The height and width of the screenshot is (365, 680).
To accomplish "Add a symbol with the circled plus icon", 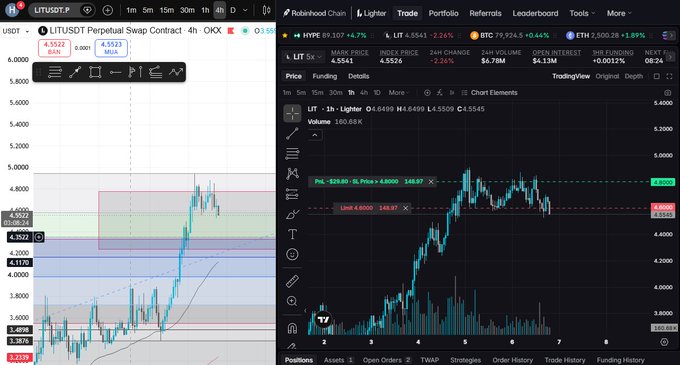I will pos(108,10).
